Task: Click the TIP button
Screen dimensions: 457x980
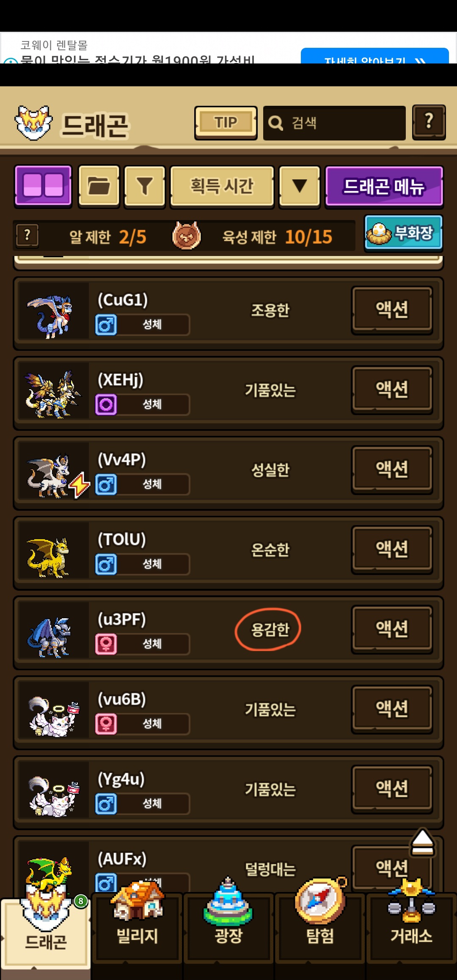Action: [226, 123]
